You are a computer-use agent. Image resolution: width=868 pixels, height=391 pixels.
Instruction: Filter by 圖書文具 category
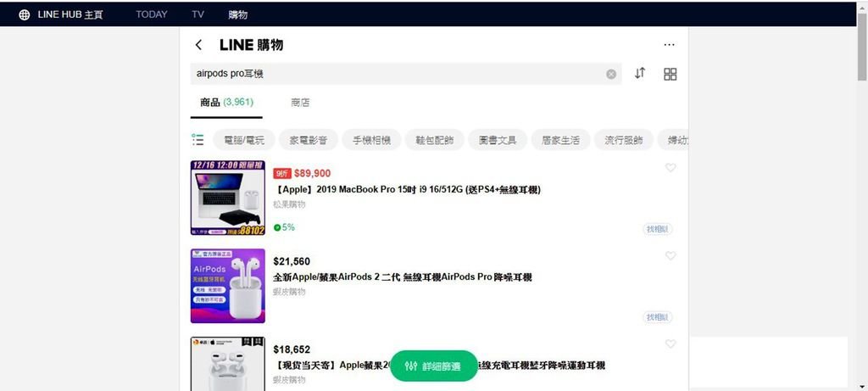click(498, 140)
